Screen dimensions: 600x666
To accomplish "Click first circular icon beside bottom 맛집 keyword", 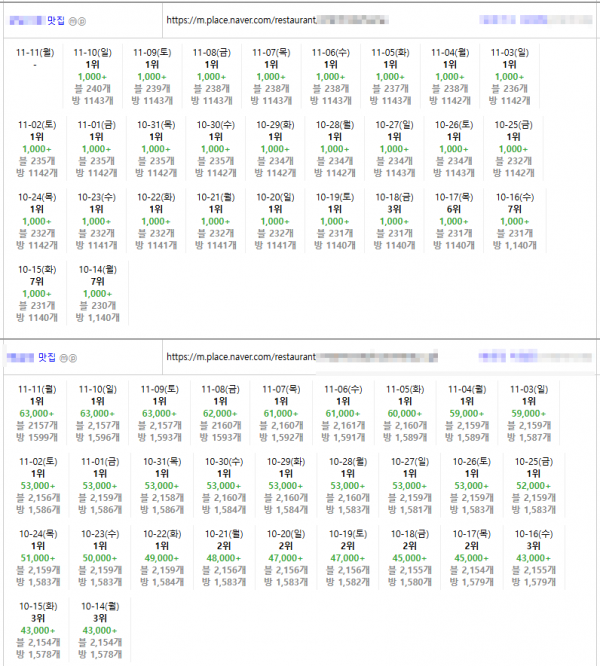I will [64, 356].
